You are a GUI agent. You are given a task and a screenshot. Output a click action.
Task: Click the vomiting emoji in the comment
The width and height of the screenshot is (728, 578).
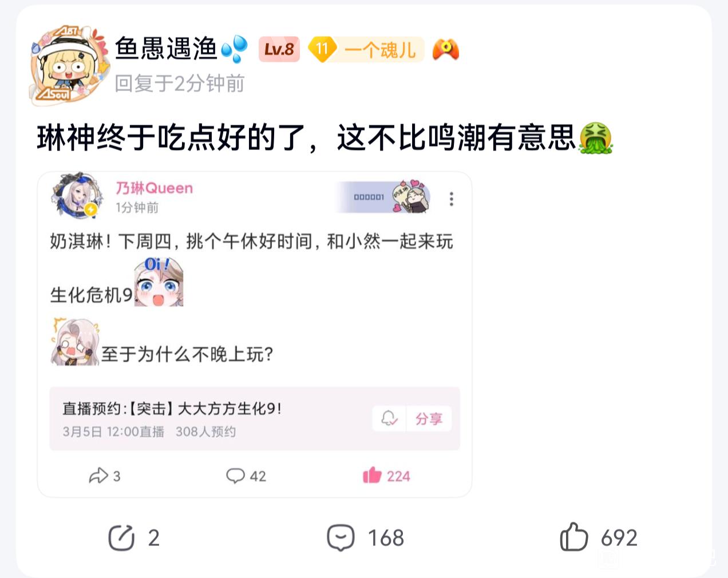point(596,138)
